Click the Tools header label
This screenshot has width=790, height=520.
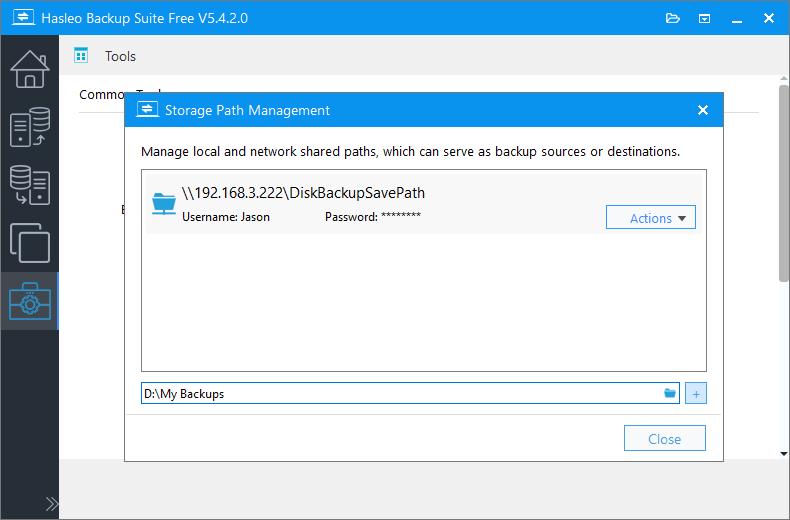(x=120, y=56)
